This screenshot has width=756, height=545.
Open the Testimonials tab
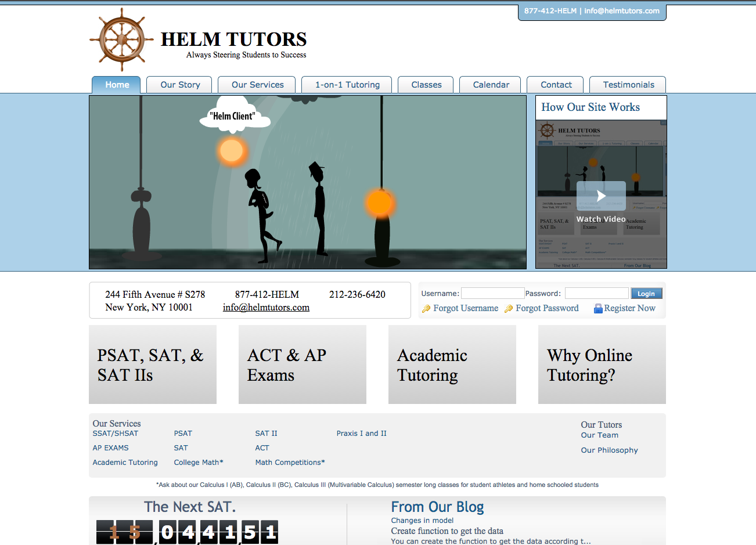(x=628, y=85)
